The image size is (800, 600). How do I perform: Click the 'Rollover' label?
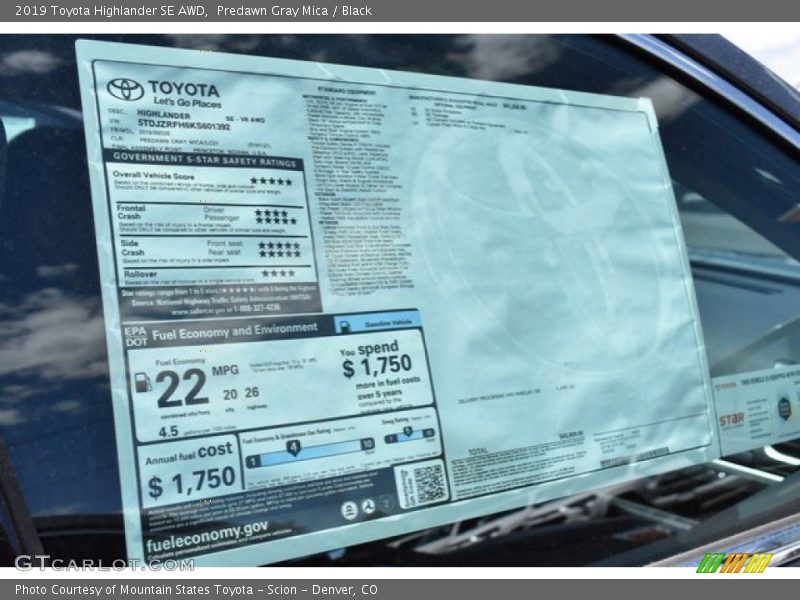coord(140,274)
